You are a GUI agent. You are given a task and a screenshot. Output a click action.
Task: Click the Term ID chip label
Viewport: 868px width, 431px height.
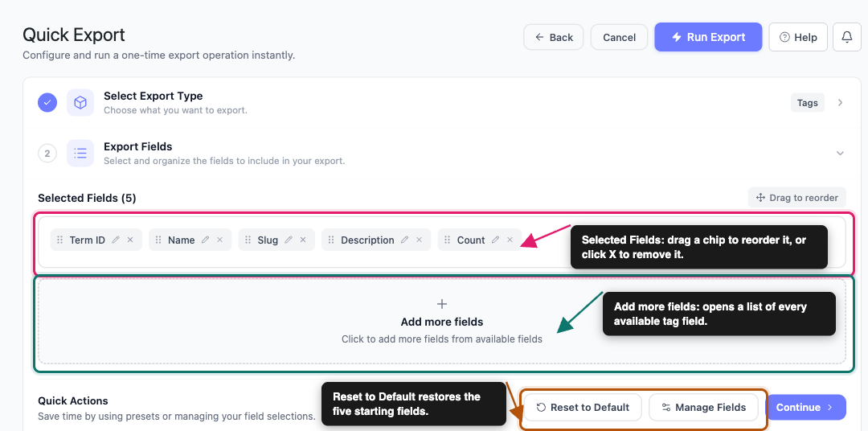pos(88,240)
